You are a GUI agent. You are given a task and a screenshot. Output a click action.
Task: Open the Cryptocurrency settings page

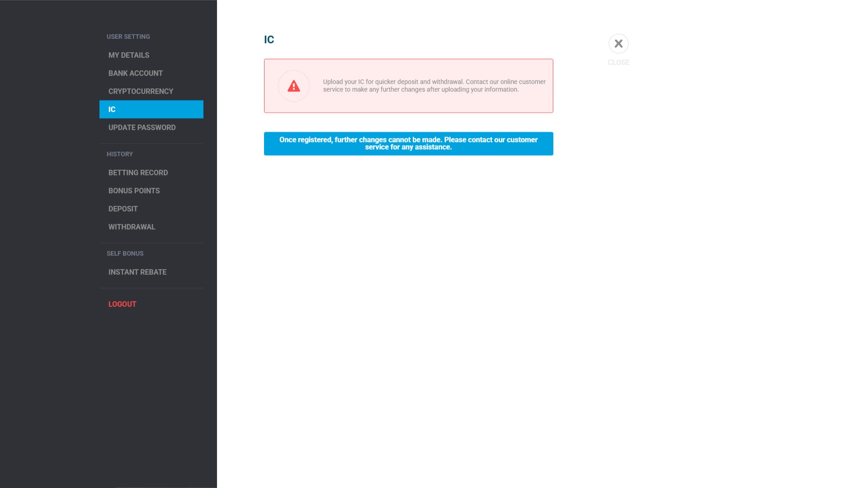tap(141, 91)
